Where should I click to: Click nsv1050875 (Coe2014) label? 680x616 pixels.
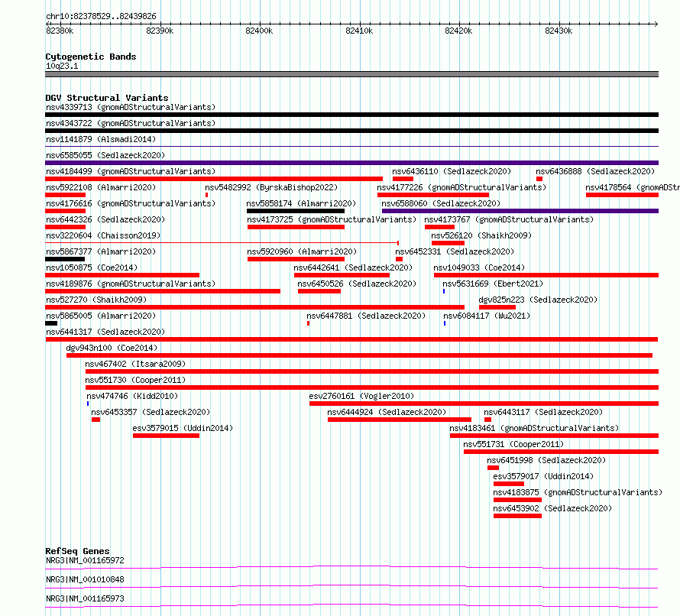click(x=92, y=267)
